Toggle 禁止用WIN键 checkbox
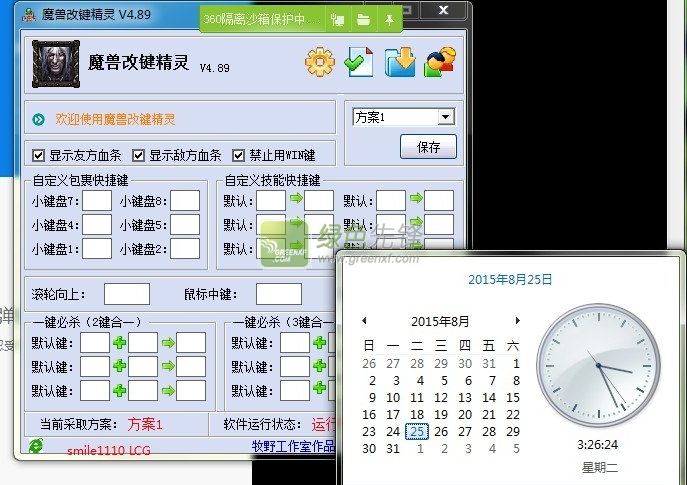Viewport: 687px width, 485px height. coord(238,155)
